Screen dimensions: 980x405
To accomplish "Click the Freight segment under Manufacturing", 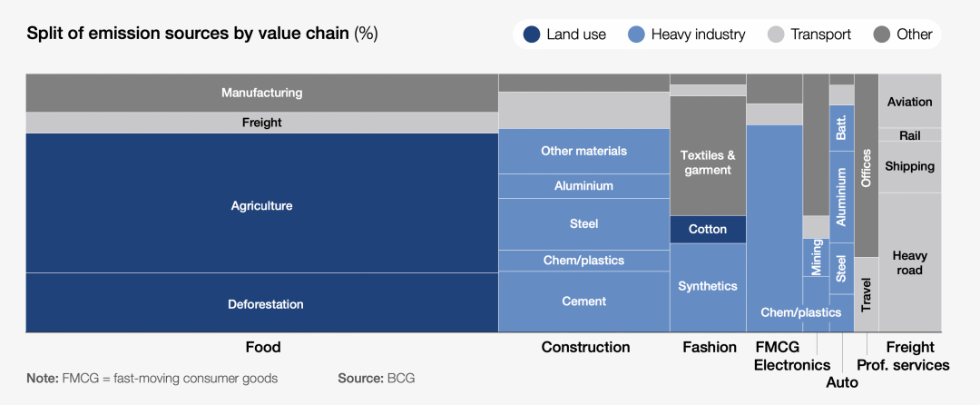I will 261,123.
